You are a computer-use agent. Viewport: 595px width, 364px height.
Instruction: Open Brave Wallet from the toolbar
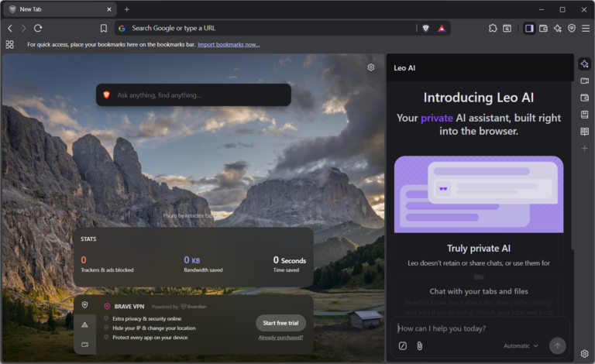tap(543, 28)
